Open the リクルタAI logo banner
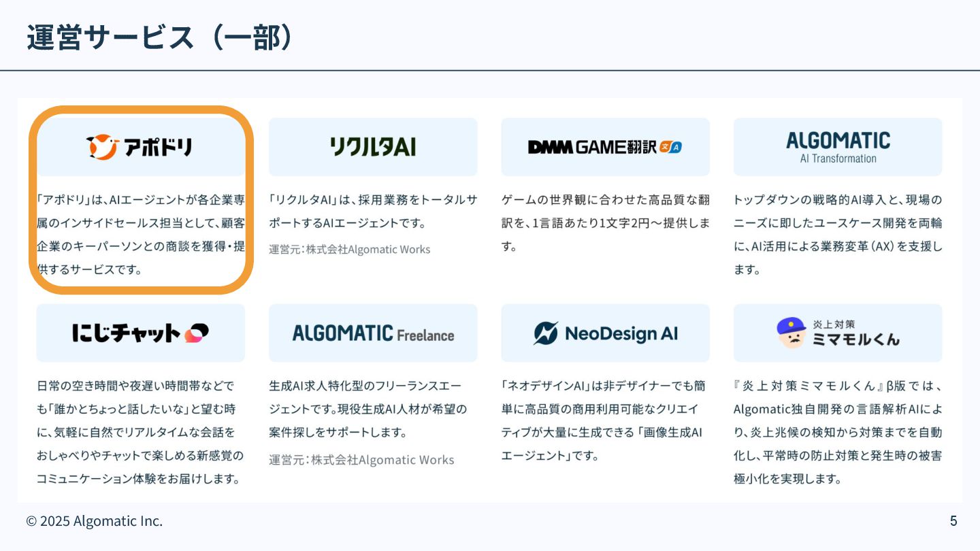The image size is (980, 551). point(373,147)
